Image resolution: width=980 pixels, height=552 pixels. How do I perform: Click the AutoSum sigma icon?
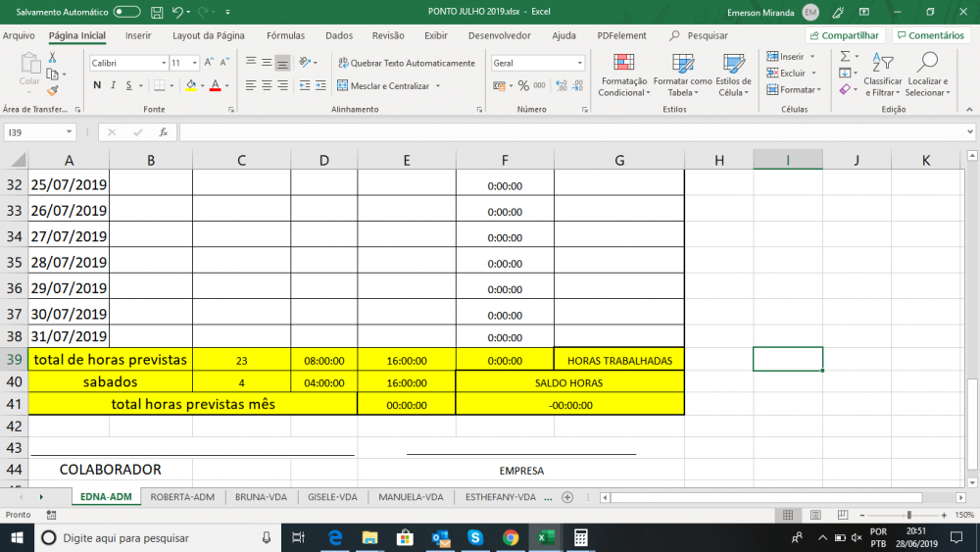(845, 57)
